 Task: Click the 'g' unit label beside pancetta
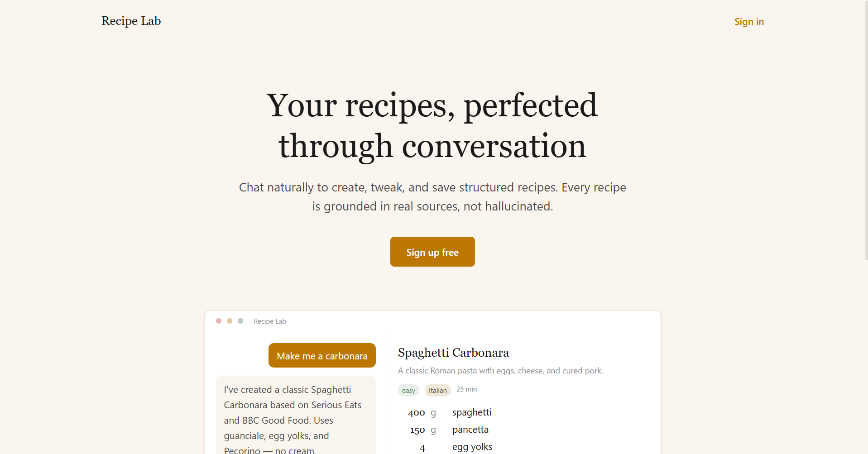434,430
